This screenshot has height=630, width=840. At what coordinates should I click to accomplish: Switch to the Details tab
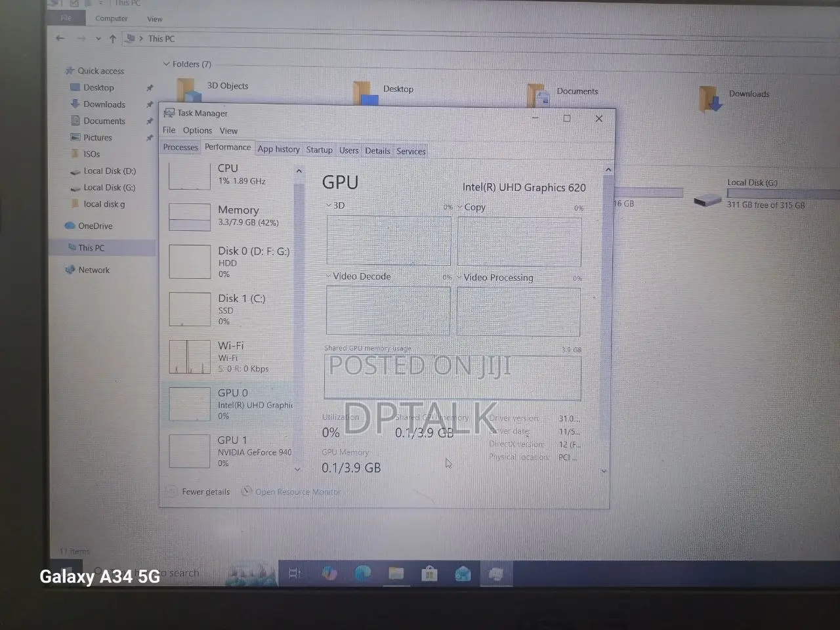pyautogui.click(x=377, y=150)
